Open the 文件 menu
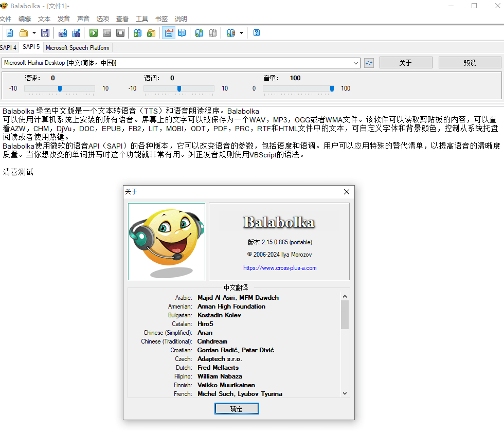Image resolution: width=504 pixels, height=433 pixels. point(6,19)
